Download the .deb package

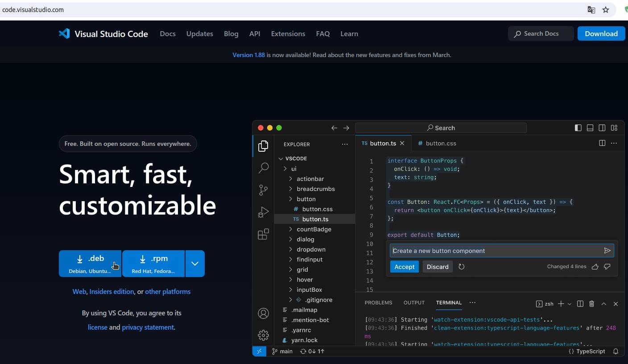tap(90, 264)
